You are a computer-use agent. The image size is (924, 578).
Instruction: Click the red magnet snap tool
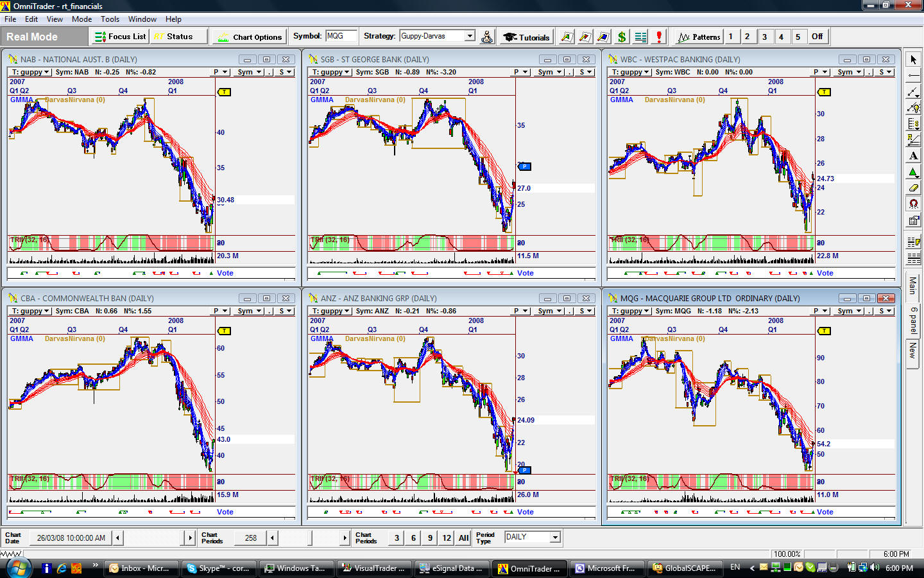click(913, 204)
